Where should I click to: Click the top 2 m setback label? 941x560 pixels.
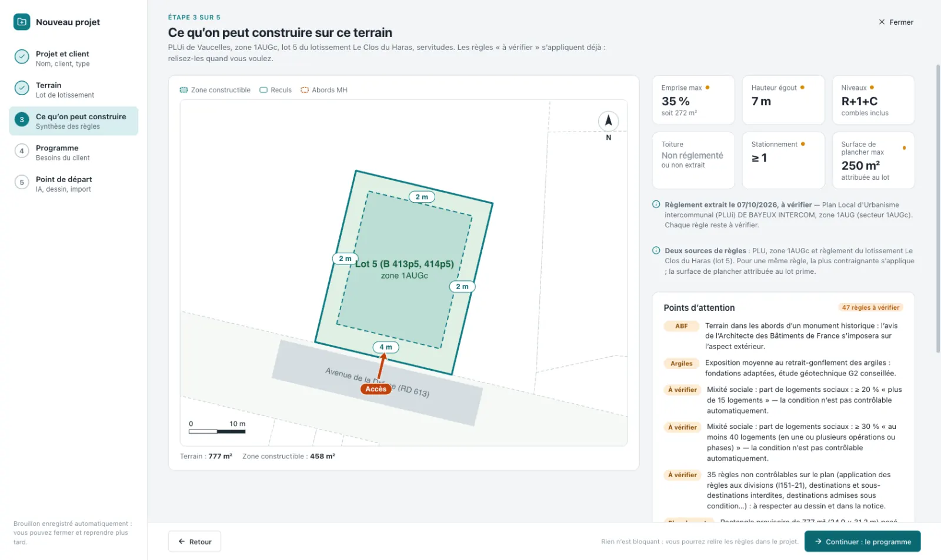[x=422, y=197]
